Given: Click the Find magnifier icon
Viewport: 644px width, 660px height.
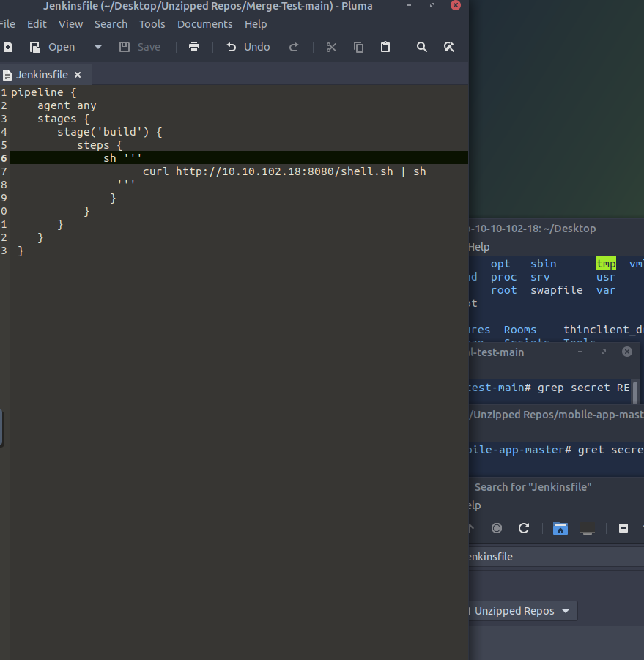Looking at the screenshot, I should point(422,47).
